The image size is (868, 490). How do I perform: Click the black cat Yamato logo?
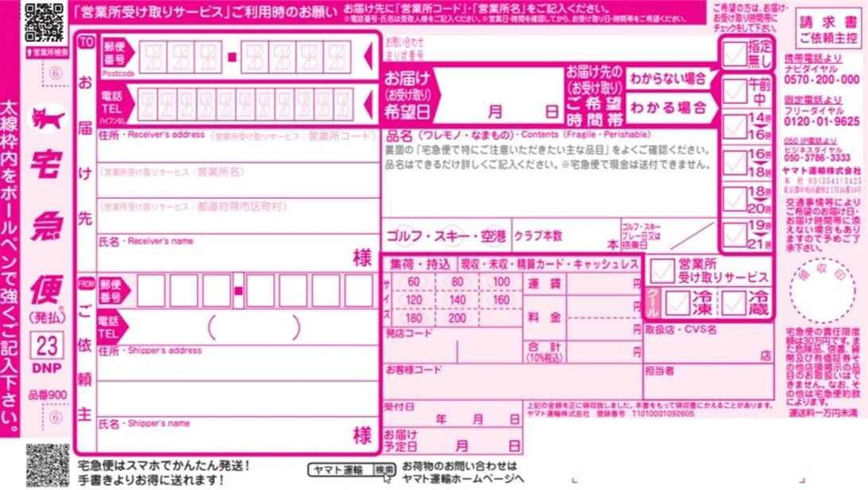click(x=48, y=119)
